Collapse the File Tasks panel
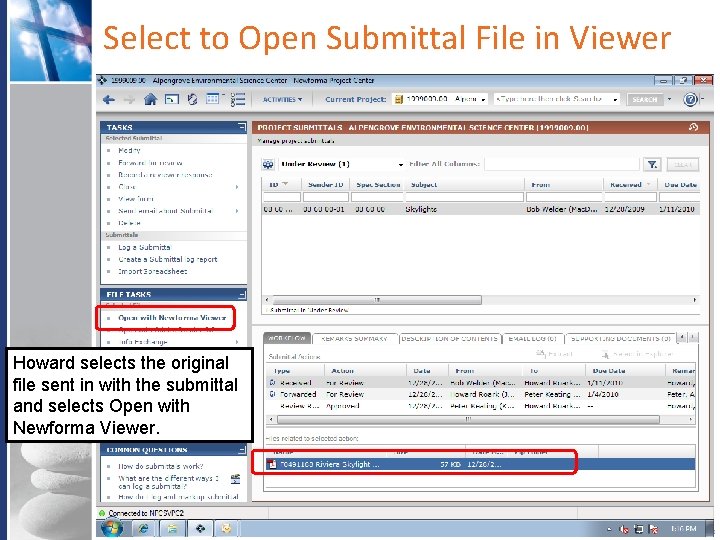 242,294
